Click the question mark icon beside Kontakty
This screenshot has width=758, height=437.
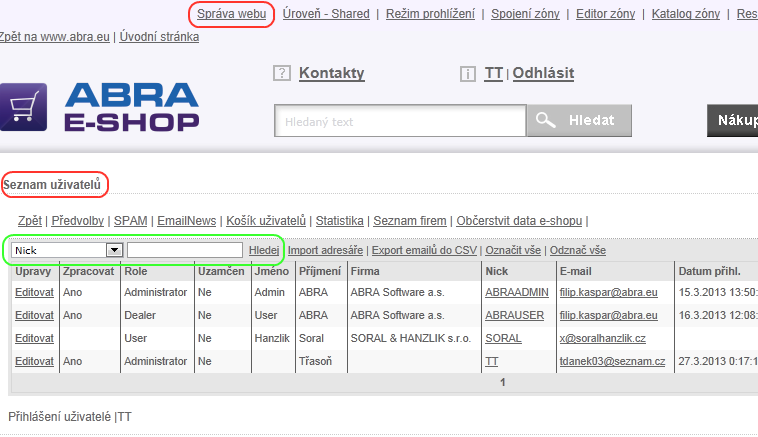(282, 73)
